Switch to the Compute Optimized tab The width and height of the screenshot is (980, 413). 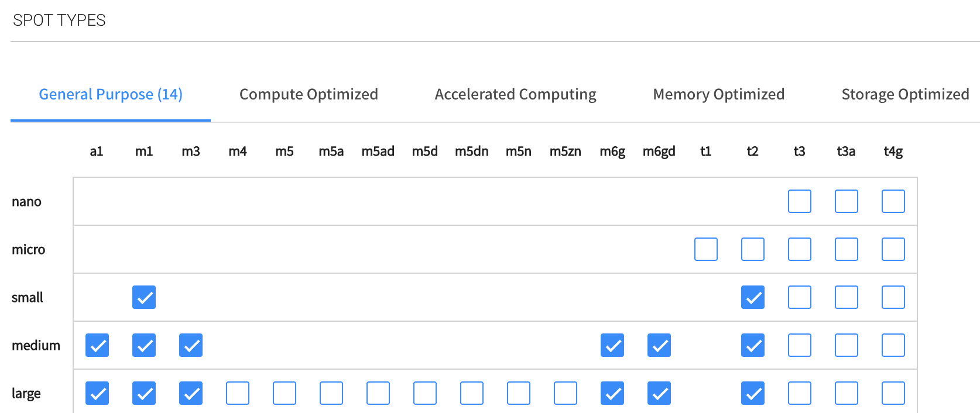(309, 94)
